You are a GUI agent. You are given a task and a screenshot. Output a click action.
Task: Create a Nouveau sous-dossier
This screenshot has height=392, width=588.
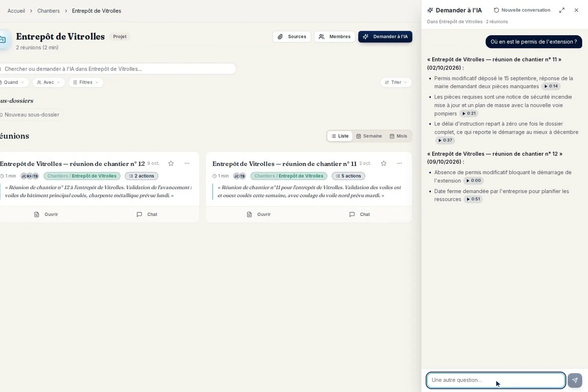[31, 115]
